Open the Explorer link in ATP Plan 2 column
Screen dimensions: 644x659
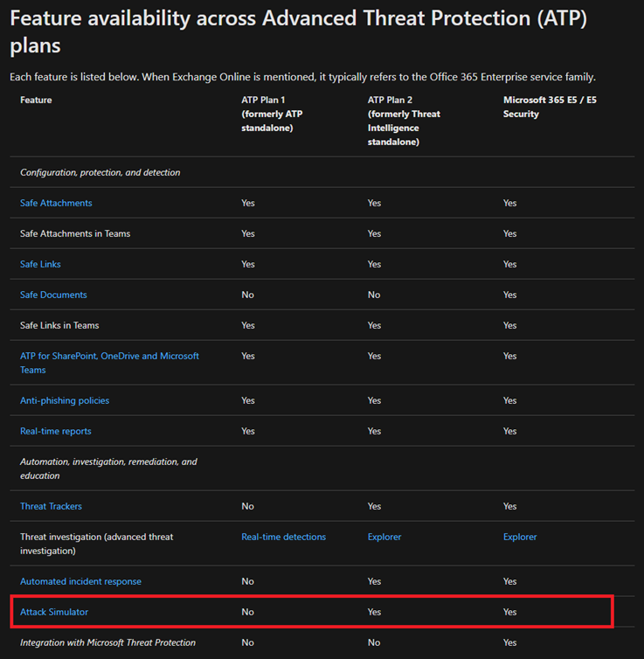[384, 538]
